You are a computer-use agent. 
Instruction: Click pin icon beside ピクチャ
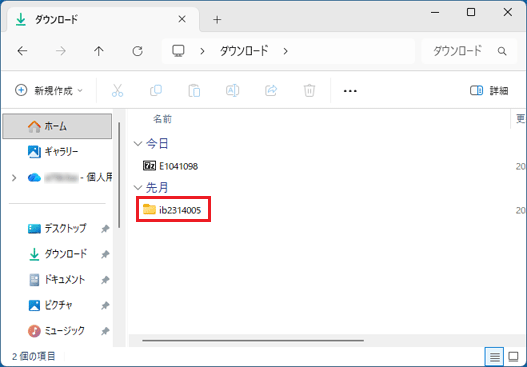coord(105,306)
